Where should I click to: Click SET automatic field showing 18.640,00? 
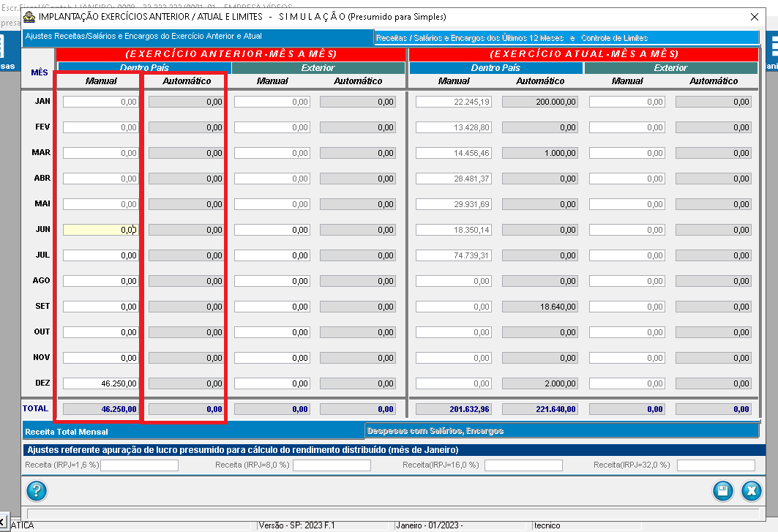tap(540, 307)
